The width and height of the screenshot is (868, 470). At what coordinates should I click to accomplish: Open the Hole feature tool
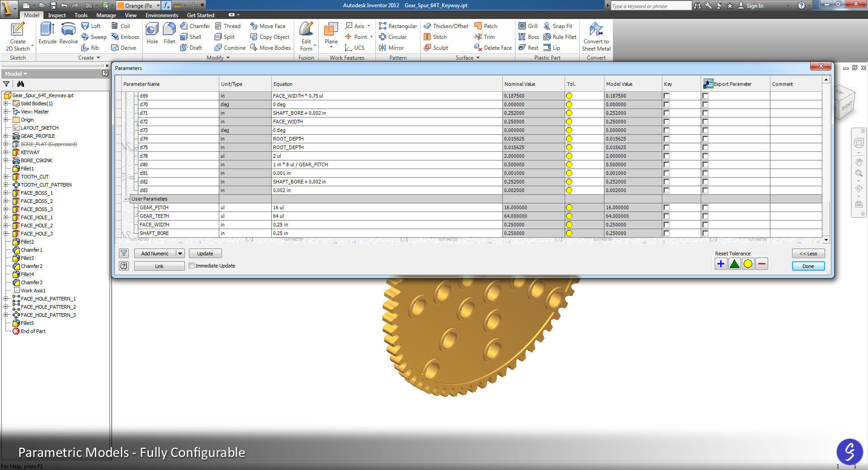click(152, 33)
